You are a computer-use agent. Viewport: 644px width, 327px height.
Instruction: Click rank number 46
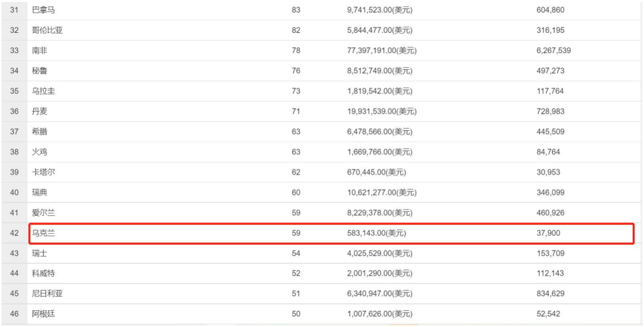(x=14, y=314)
